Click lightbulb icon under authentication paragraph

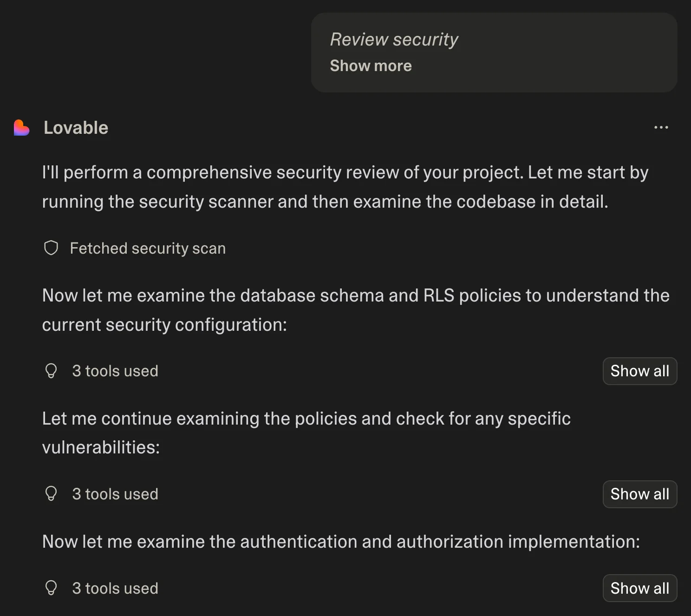pos(51,588)
